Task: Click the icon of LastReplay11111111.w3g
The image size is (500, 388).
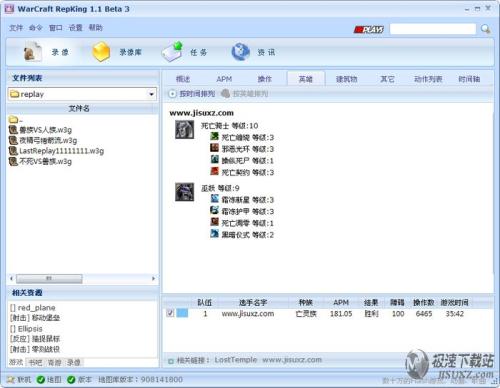Action: tap(13, 151)
